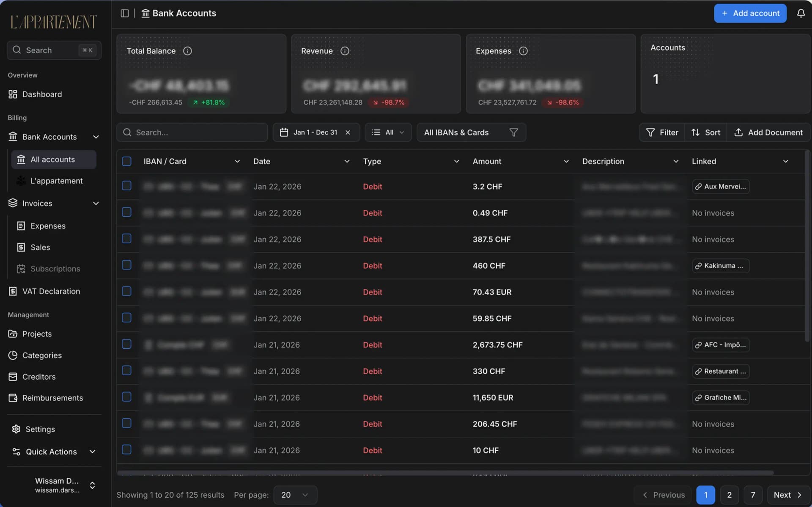Screen dimensions: 812x507
Task: Toggle the sidebar panel icon
Action: coord(124,13)
